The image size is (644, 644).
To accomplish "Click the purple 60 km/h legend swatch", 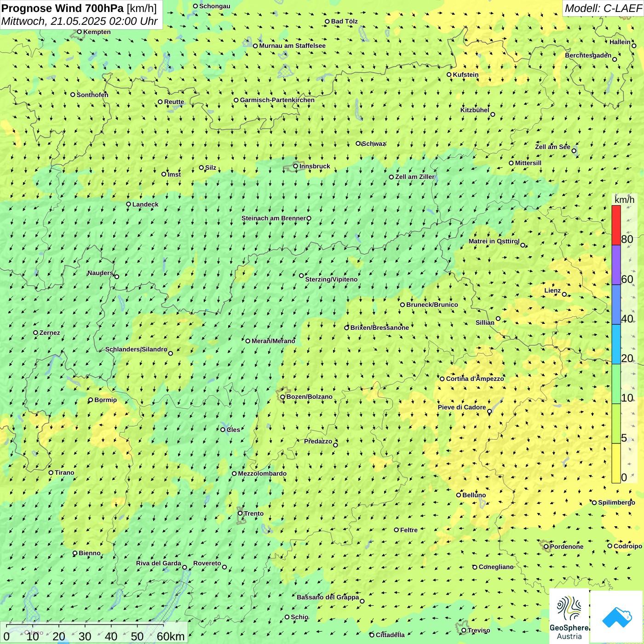I will pos(616,265).
